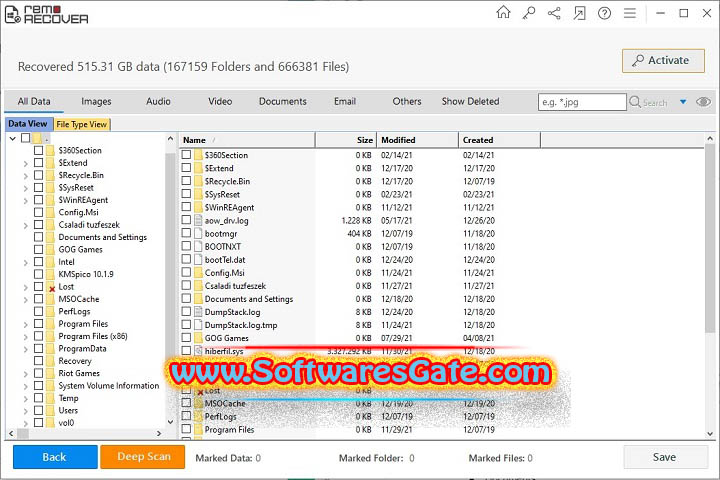Check the $Recycle.Bin checkbox in tree
The image size is (720, 480).
[39, 175]
